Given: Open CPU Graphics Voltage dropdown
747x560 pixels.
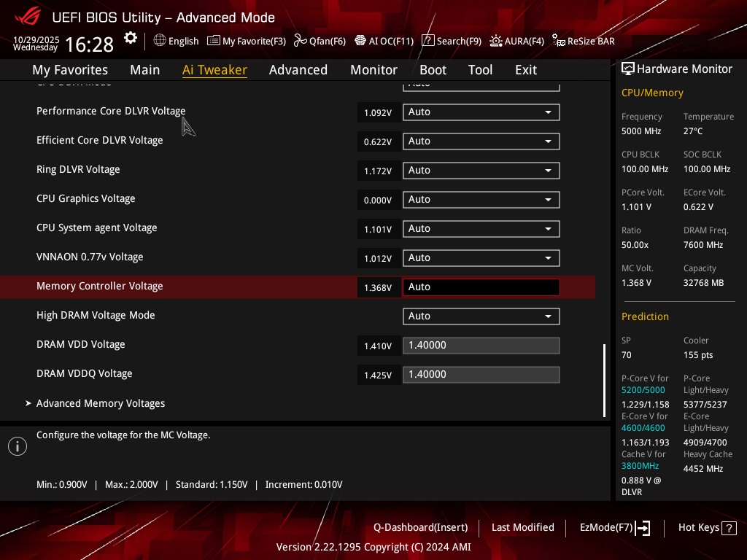Looking at the screenshot, I should pyautogui.click(x=481, y=200).
